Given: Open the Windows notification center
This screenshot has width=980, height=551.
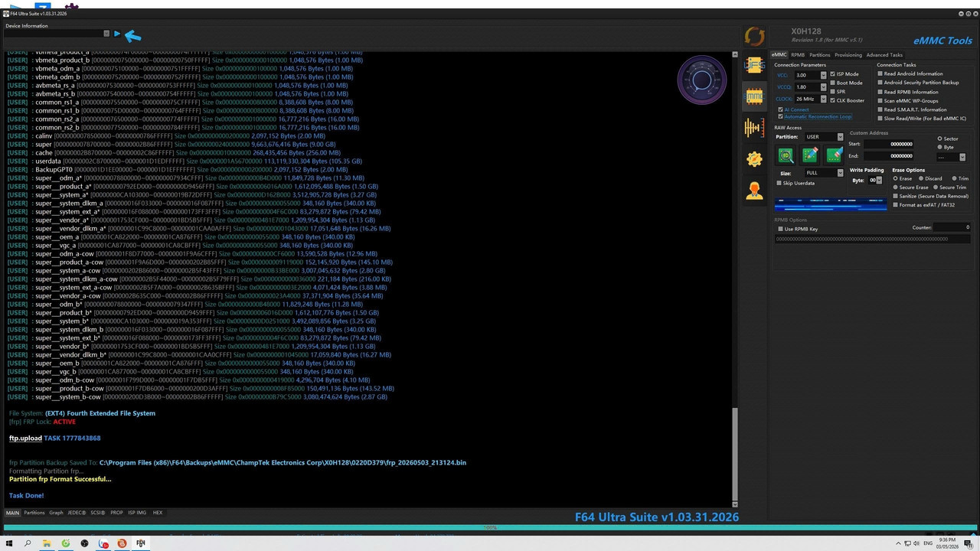Looking at the screenshot, I should (967, 543).
